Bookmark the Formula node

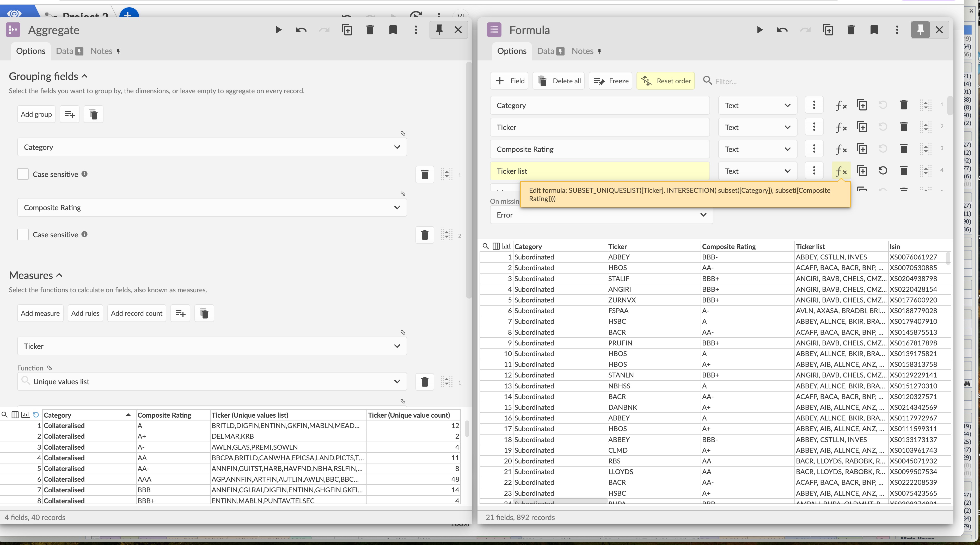(x=874, y=30)
